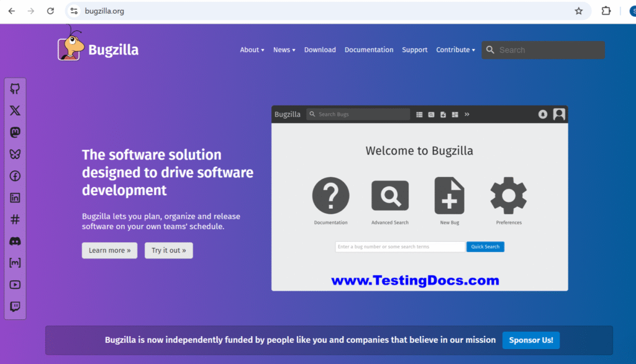Go to the Support page
The height and width of the screenshot is (364, 636).
(414, 50)
